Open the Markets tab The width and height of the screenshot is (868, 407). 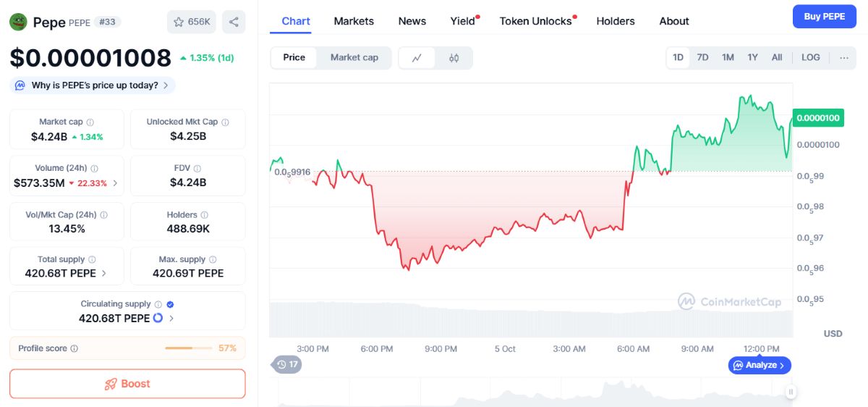(x=354, y=21)
